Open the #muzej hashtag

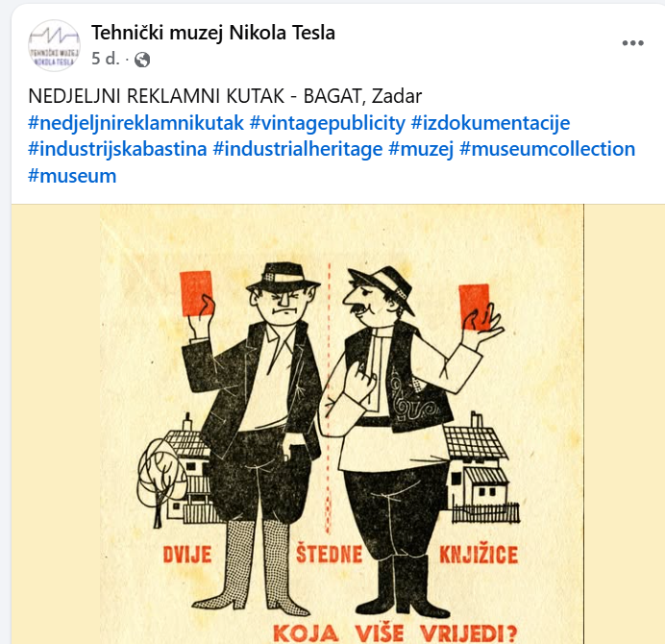tap(421, 149)
